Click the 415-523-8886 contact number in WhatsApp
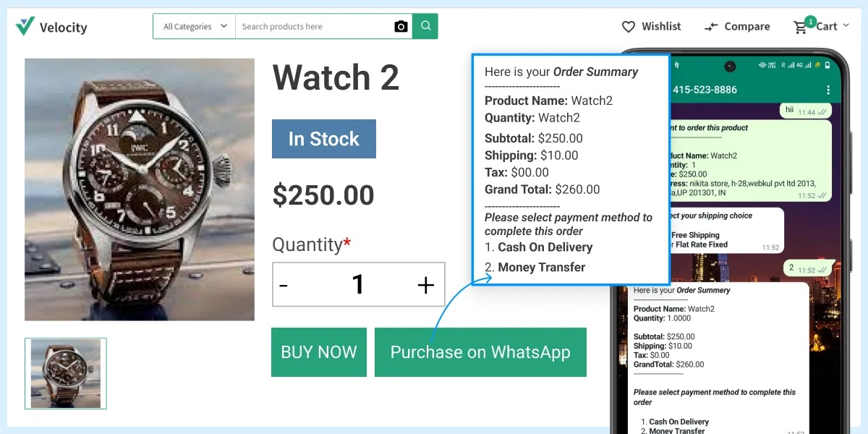Viewport: 868px width, 434px height. (705, 90)
